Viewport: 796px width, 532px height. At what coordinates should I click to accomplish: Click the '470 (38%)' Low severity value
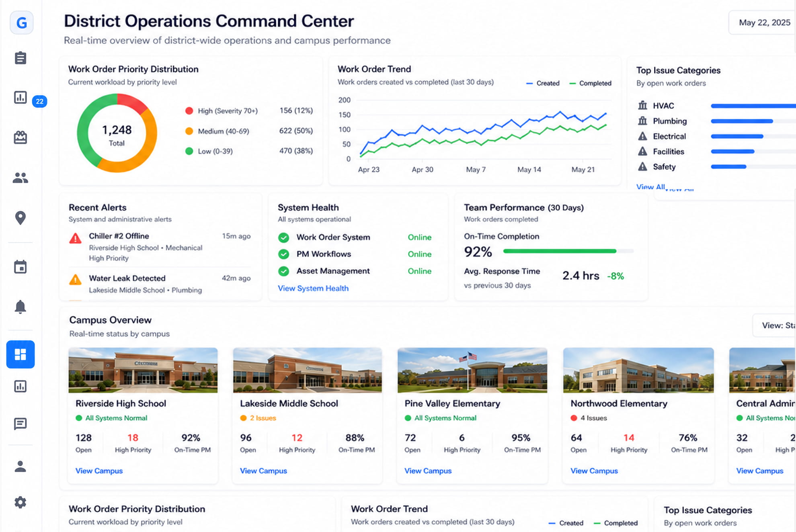tap(296, 151)
